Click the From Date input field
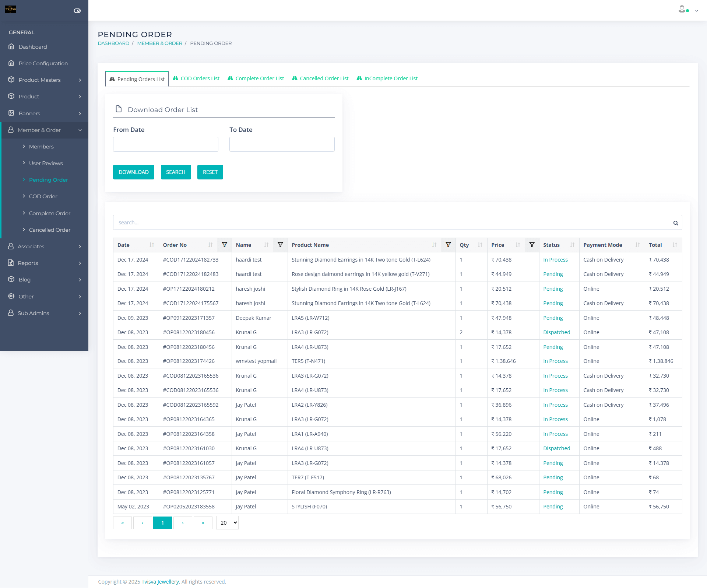This screenshot has width=707, height=588. [166, 144]
